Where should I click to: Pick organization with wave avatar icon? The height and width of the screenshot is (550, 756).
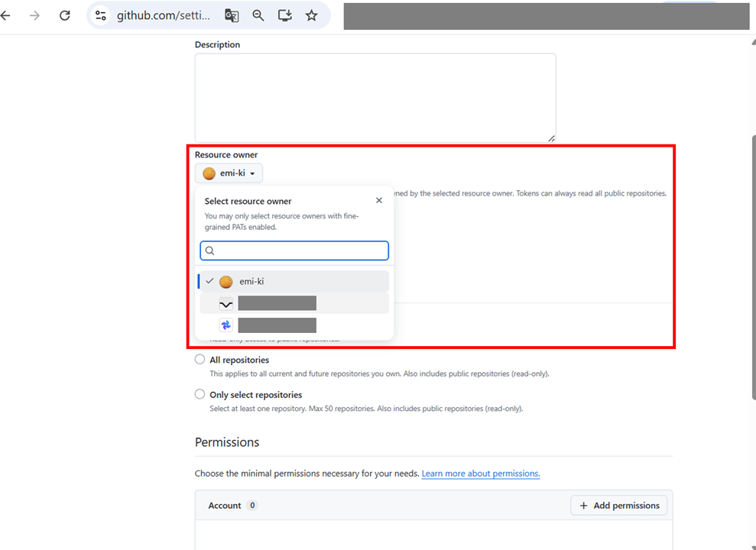coord(294,303)
